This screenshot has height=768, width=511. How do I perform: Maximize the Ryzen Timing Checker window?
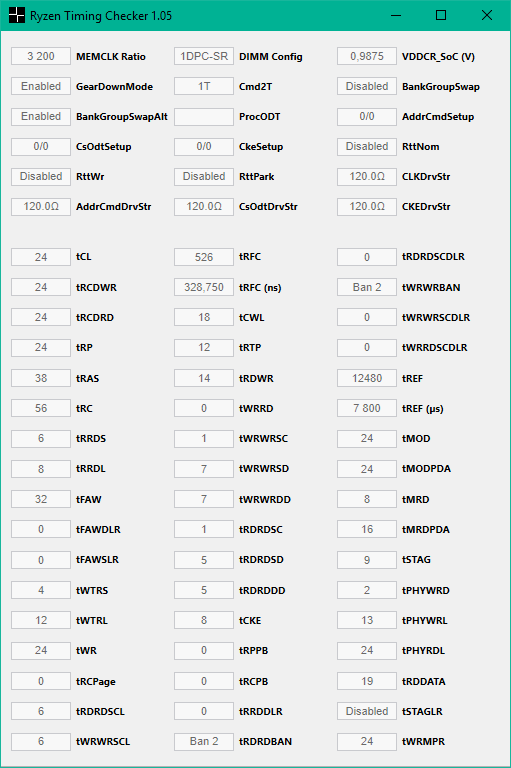(441, 15)
